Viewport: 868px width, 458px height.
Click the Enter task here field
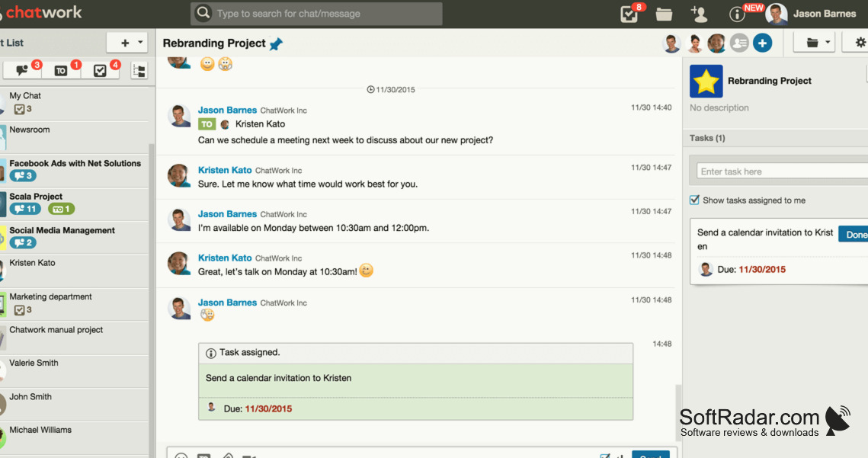pos(782,171)
